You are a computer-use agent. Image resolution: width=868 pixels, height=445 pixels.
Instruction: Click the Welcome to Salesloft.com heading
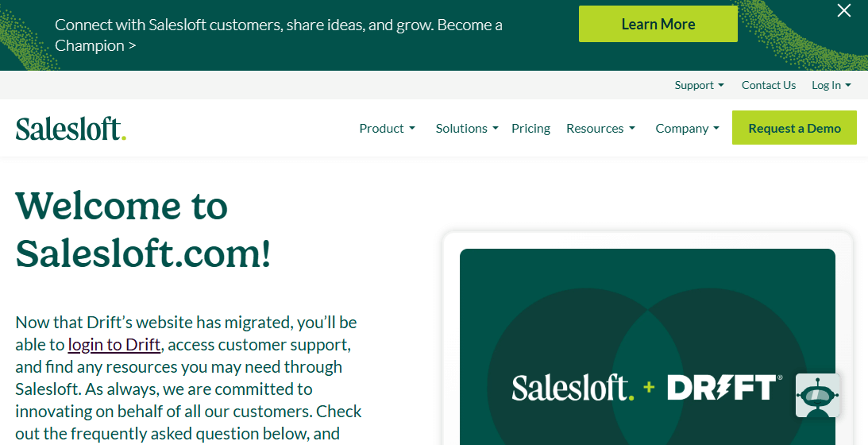[144, 229]
